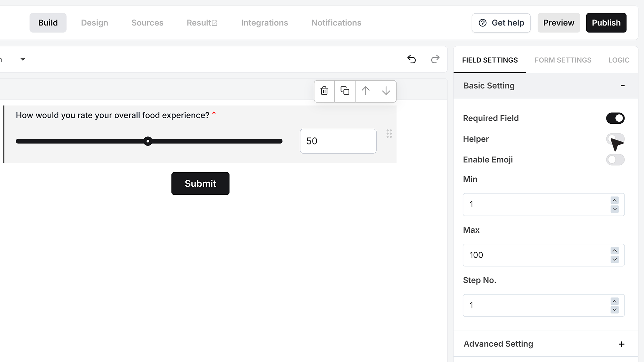Open the Result external link tab
The height and width of the screenshot is (362, 644).
202,23
